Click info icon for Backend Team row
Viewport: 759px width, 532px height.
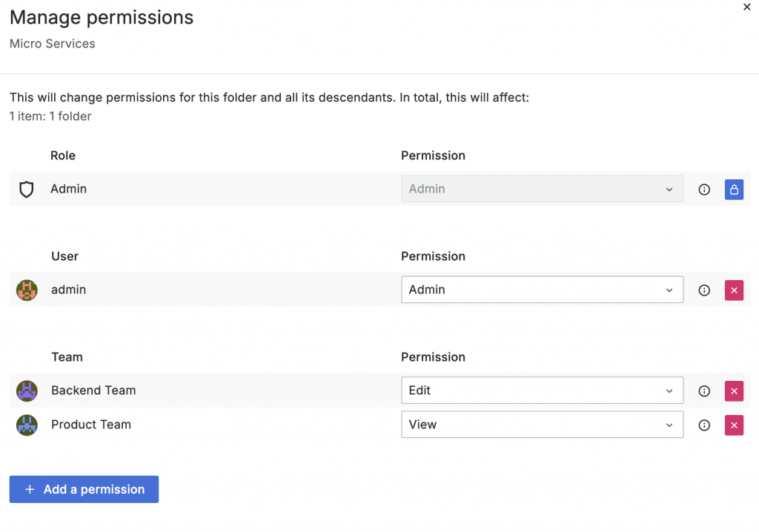[704, 391]
